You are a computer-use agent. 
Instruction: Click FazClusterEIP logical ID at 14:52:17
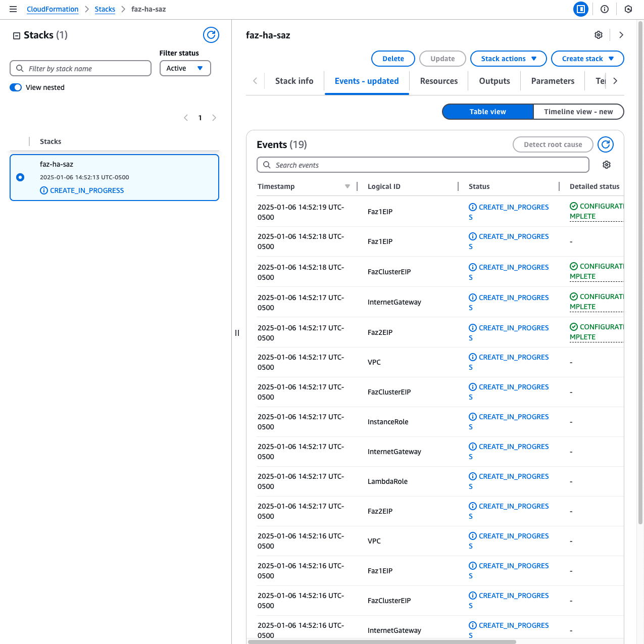point(389,392)
